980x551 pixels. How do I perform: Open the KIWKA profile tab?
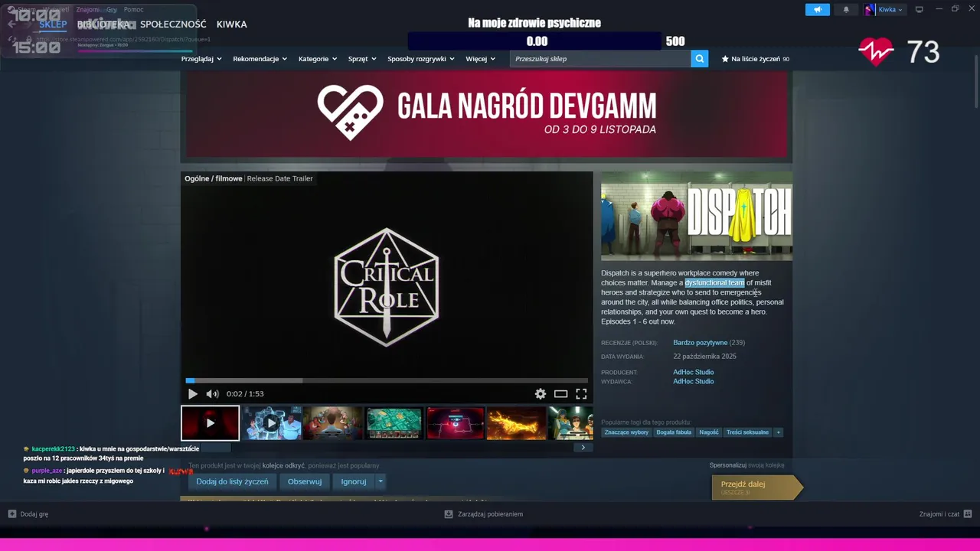[x=231, y=24]
